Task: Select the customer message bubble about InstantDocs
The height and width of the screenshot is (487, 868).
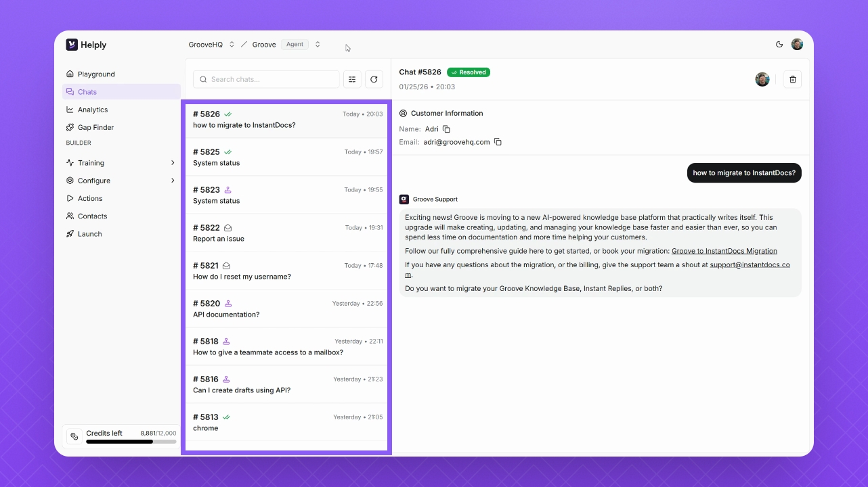Action: pos(744,173)
